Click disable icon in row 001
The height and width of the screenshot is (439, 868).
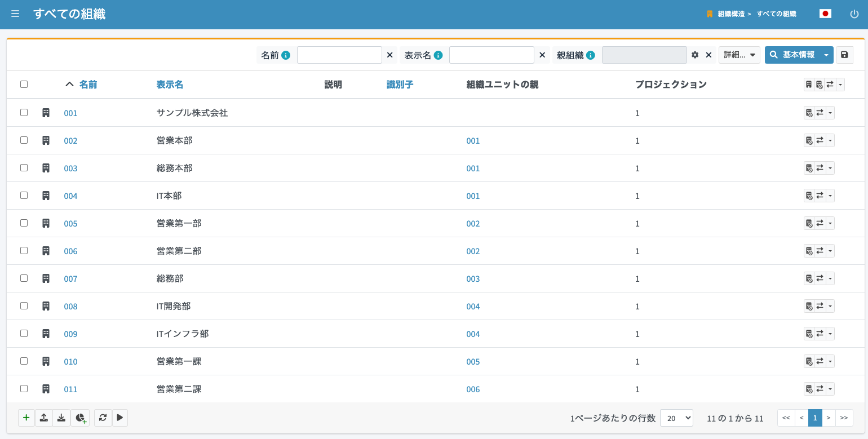click(809, 113)
